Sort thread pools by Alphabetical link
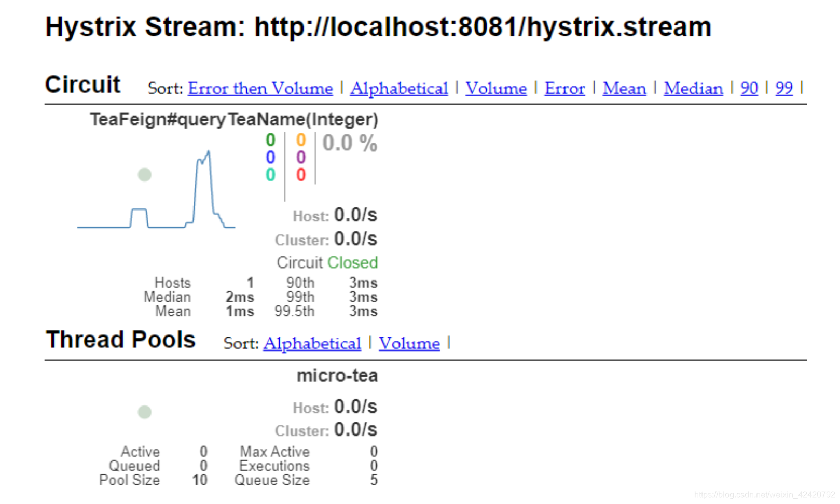Screen dimensions: 840x504 pos(312,343)
